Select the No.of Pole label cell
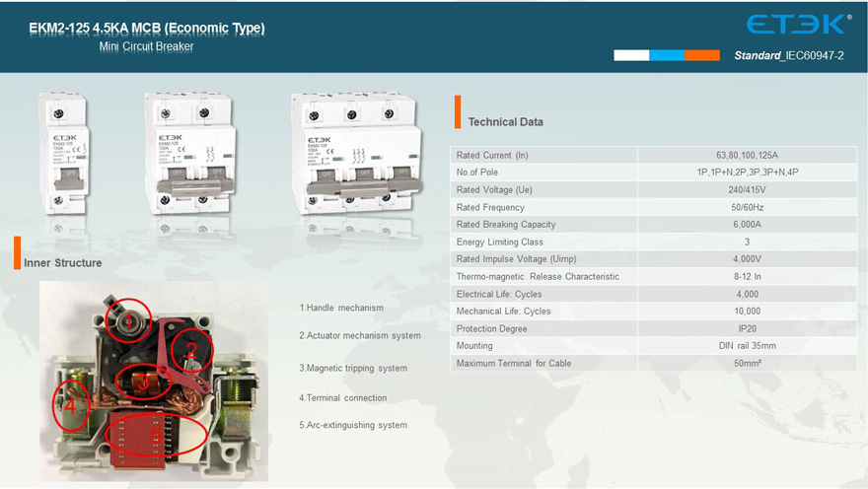 point(544,172)
